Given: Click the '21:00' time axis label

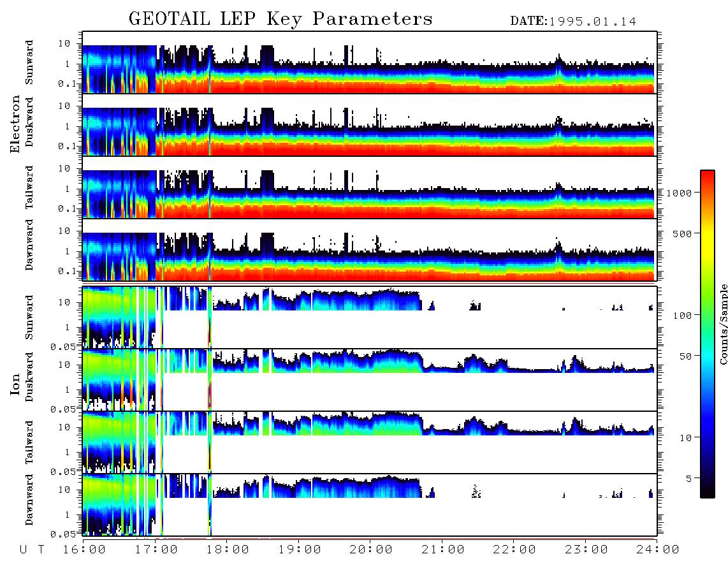Looking at the screenshot, I should [x=443, y=550].
